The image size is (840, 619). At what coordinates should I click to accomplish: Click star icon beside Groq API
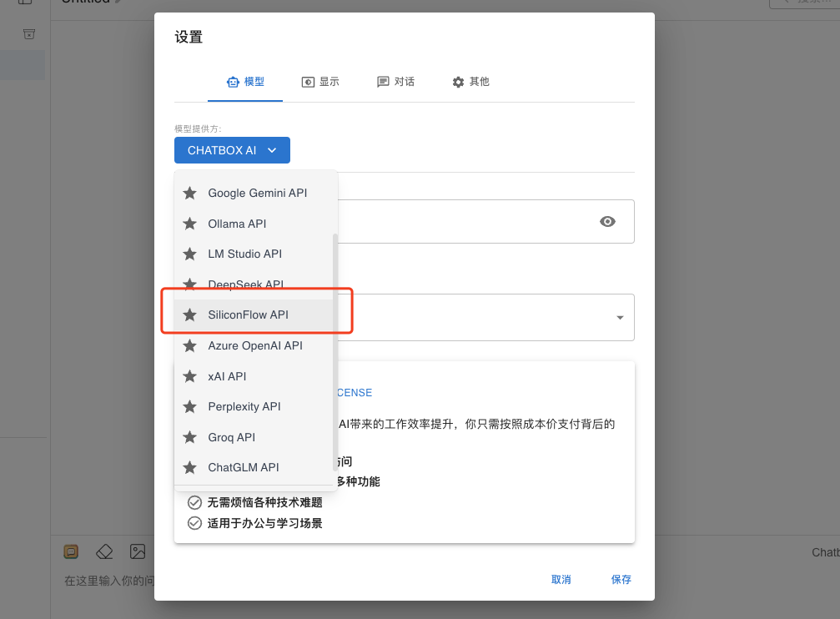(189, 437)
